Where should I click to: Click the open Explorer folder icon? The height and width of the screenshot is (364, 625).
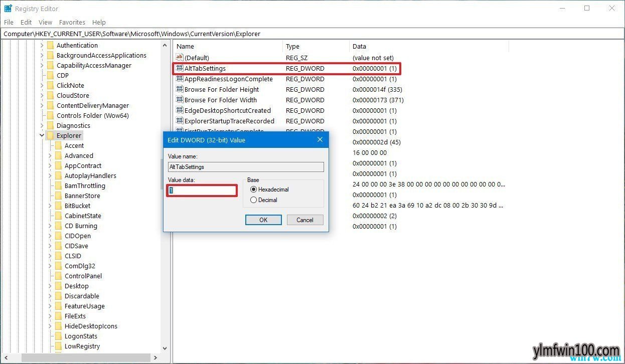pyautogui.click(x=50, y=135)
